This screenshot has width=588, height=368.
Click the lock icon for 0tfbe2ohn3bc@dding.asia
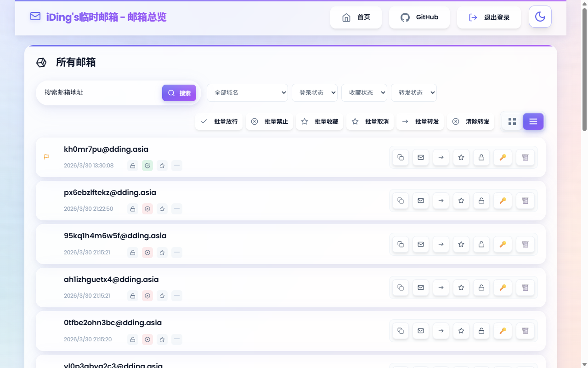(481, 331)
